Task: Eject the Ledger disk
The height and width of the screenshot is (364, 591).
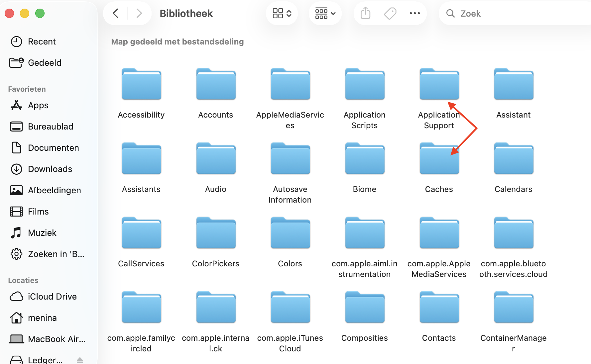Action: click(x=80, y=360)
